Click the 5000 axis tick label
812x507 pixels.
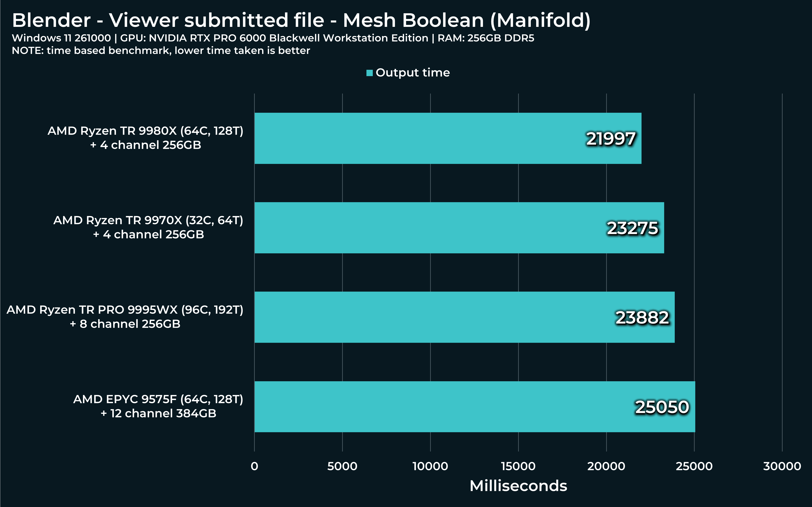pos(342,466)
